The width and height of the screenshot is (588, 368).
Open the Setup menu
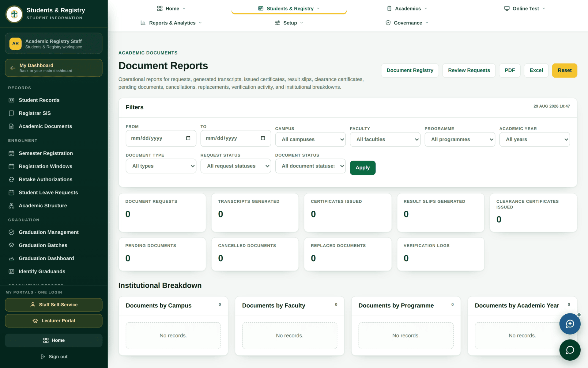point(289,23)
